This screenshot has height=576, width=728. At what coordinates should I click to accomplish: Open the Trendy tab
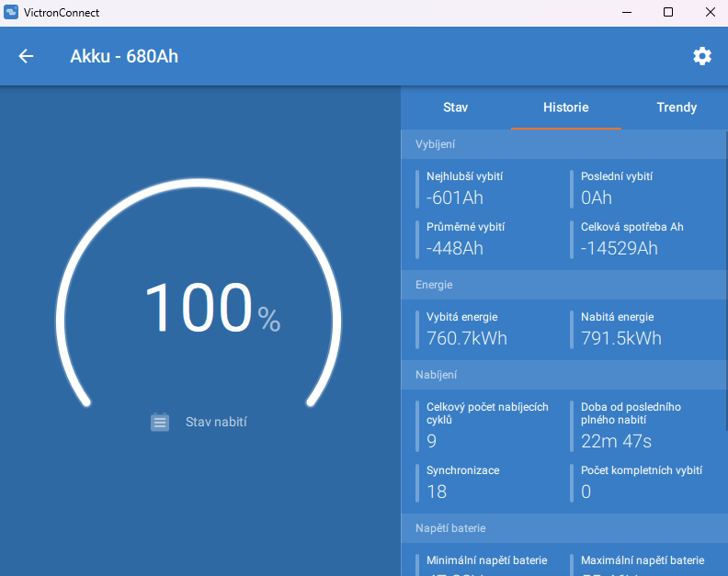[x=676, y=107]
